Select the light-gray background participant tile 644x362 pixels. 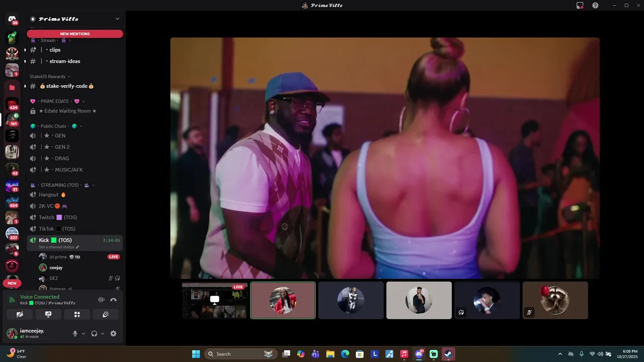tap(419, 300)
